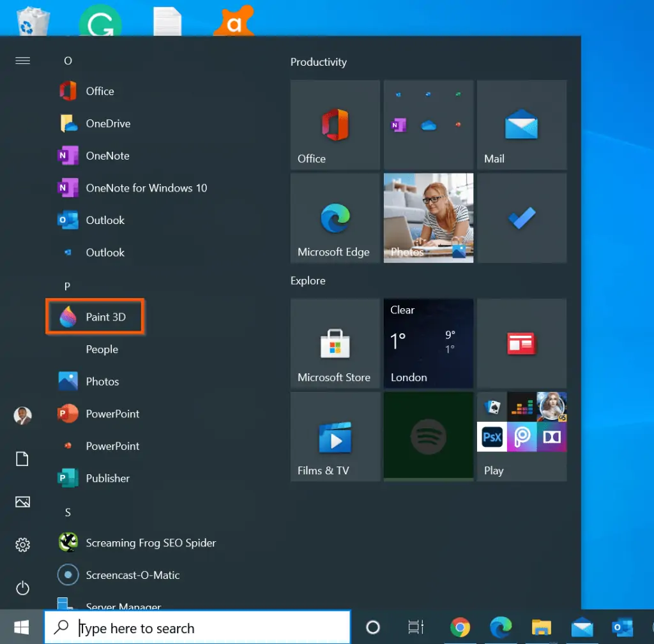Click the Mail tile
Viewport: 654px width, 644px height.
coord(521,124)
